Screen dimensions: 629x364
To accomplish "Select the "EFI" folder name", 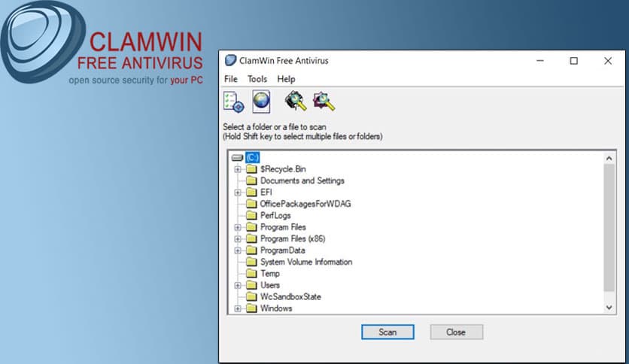I will [266, 192].
